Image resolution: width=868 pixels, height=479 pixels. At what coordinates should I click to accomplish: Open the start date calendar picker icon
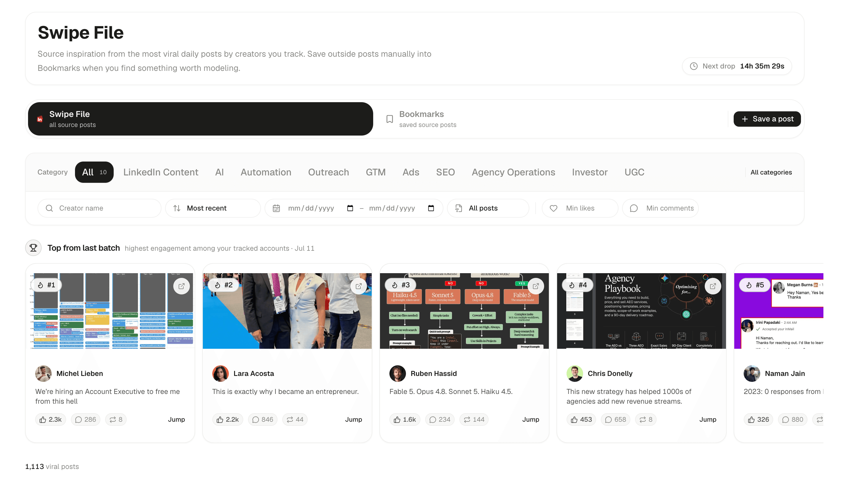(350, 208)
